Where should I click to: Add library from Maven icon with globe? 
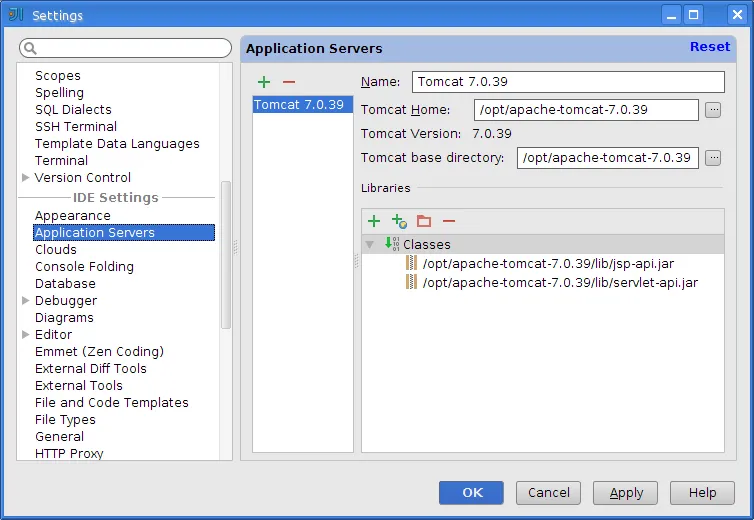399,221
